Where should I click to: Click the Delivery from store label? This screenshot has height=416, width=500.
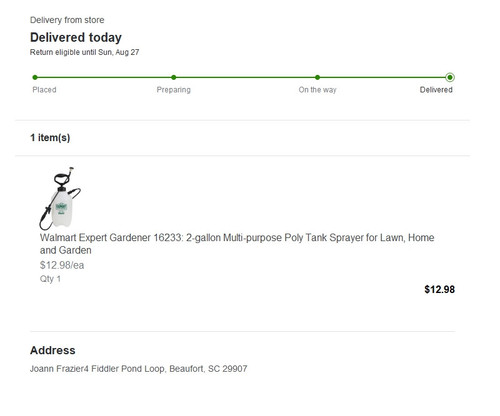click(67, 20)
